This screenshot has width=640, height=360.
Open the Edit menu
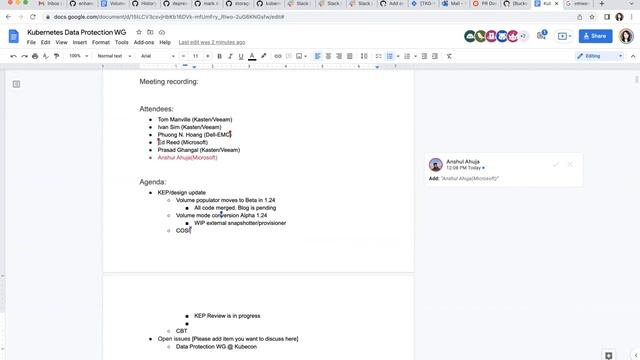pyautogui.click(x=45, y=42)
